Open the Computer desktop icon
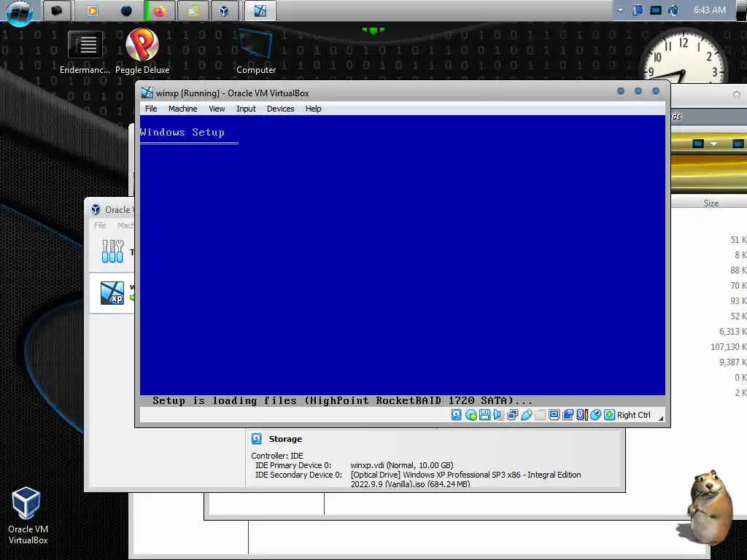This screenshot has height=560, width=747. pos(256,52)
